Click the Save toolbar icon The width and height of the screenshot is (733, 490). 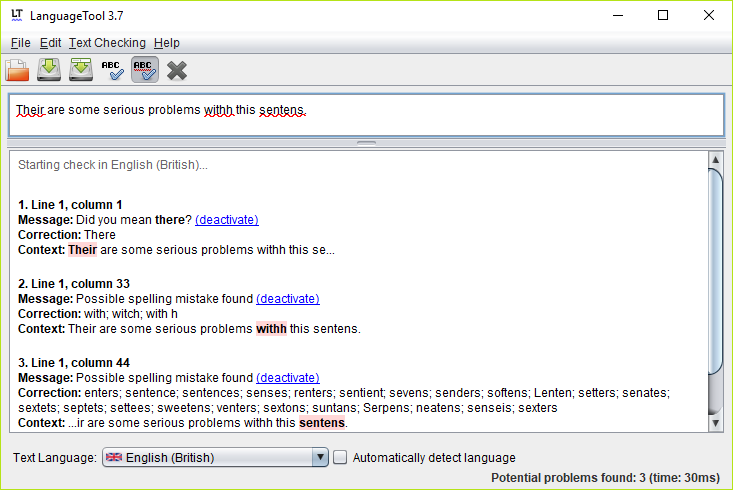click(x=50, y=70)
